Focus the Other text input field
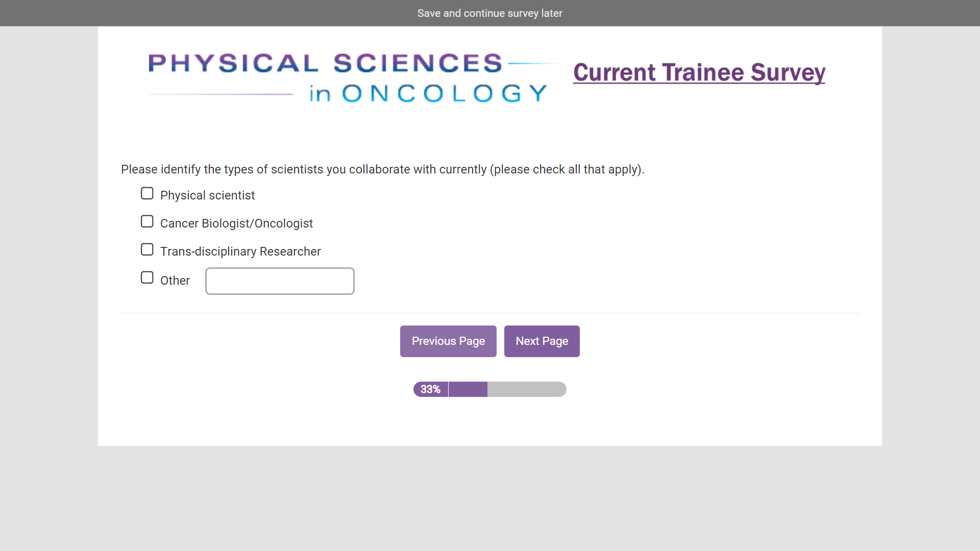Screen dimensions: 980x551 coord(280,281)
